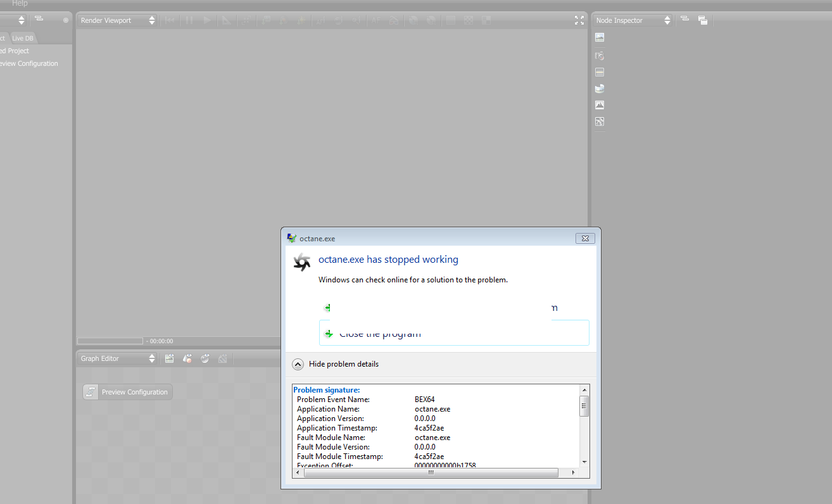Select the panorama environment icon in Node Inspector

tap(600, 89)
